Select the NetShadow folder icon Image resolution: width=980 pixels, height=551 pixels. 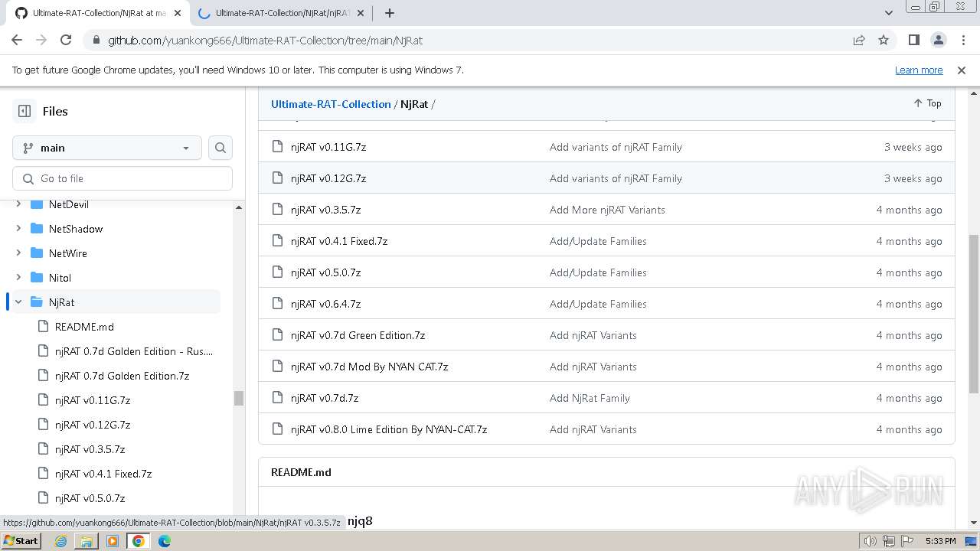(x=36, y=229)
